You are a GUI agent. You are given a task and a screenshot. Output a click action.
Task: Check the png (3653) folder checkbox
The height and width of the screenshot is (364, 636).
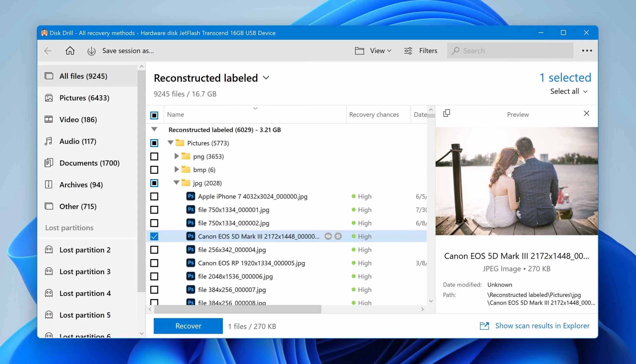click(154, 156)
